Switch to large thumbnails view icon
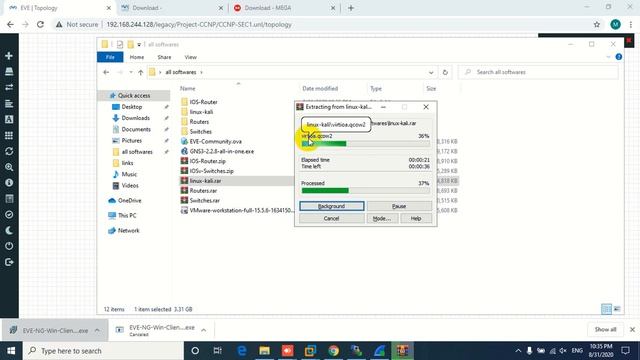This screenshot has width=640, height=360. pyautogui.click(x=617, y=309)
